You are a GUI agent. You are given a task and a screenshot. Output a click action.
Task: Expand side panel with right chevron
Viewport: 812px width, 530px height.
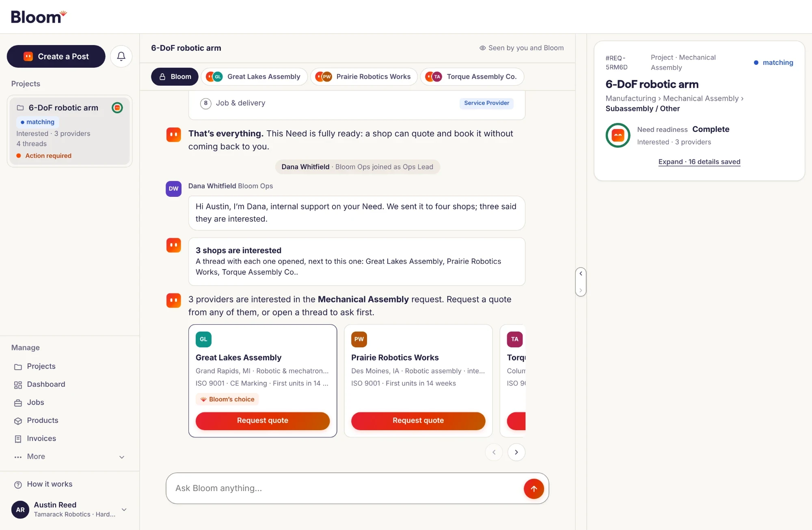tap(581, 291)
